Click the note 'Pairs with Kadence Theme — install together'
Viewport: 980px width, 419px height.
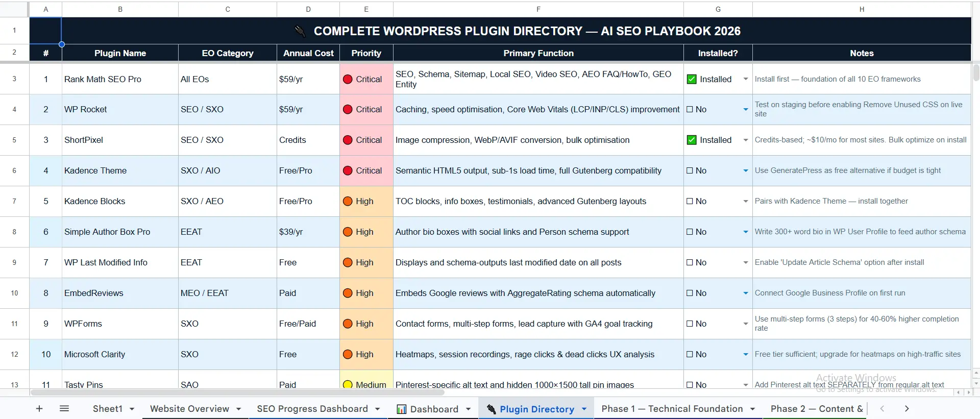[x=862, y=201]
